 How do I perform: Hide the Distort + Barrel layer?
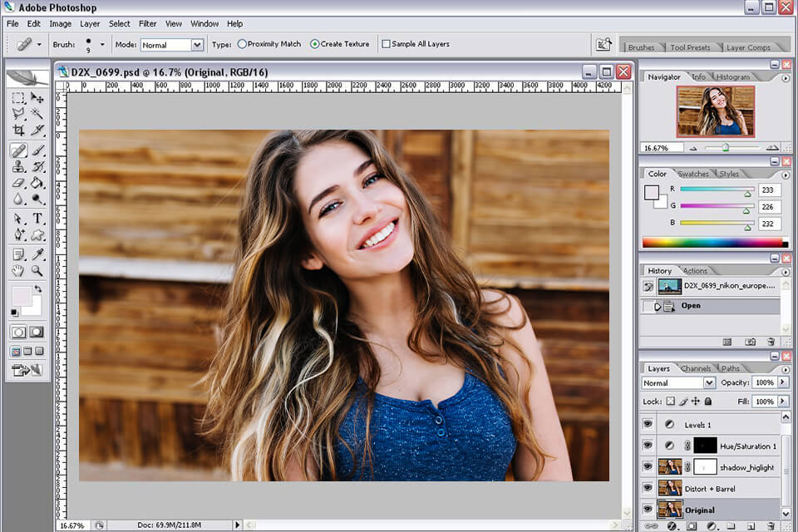pos(649,488)
